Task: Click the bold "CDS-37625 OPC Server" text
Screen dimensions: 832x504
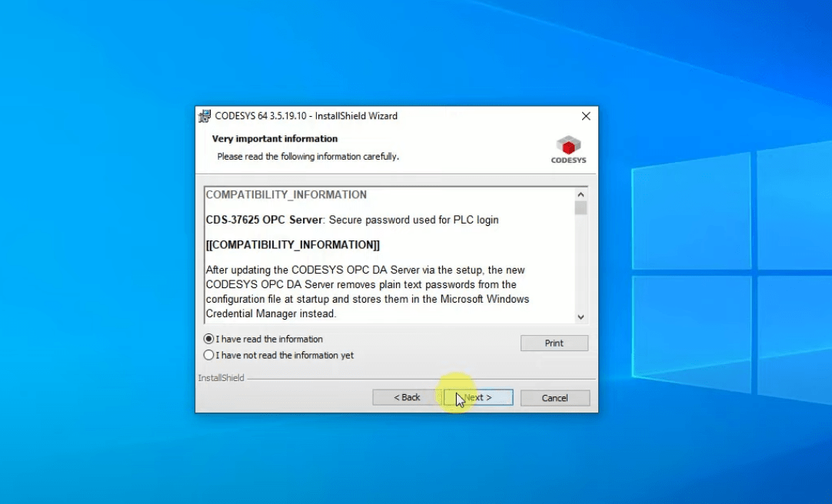Action: [x=265, y=220]
